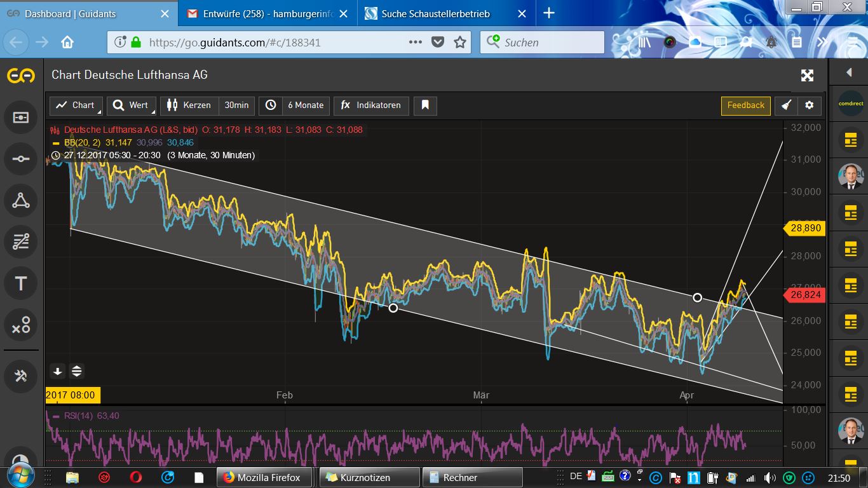
Task: Click the Feedback button
Action: [745, 105]
